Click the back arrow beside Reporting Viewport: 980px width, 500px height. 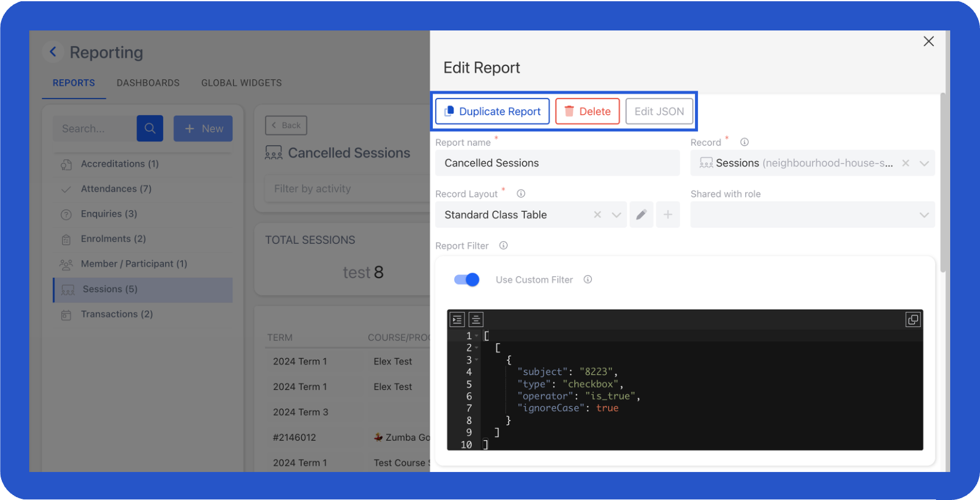[x=53, y=52]
